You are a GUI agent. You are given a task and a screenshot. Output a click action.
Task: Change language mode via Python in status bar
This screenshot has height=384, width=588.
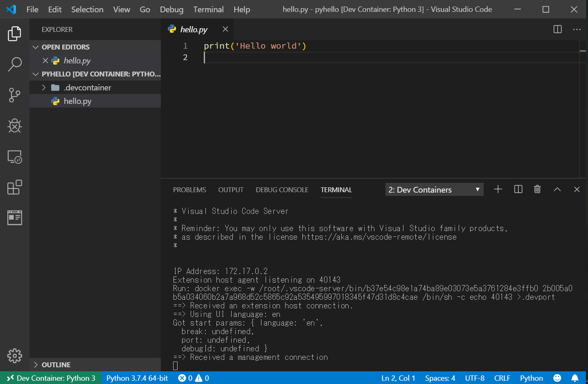531,378
